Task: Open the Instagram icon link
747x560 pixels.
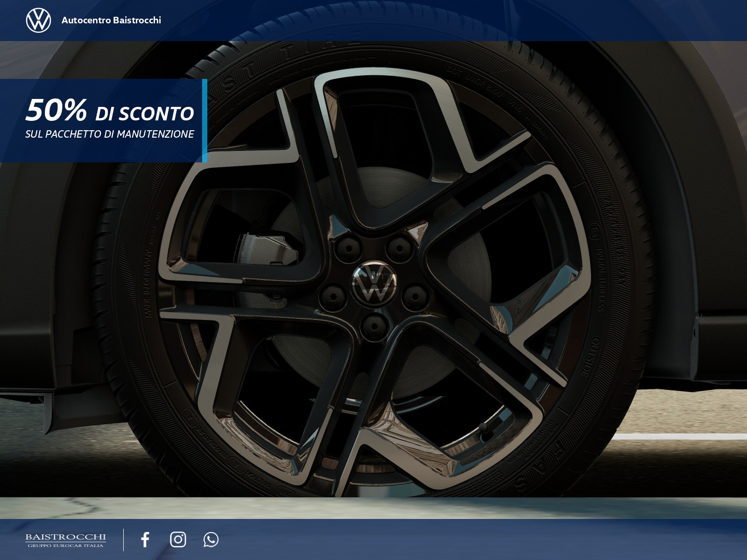Action: click(x=178, y=539)
